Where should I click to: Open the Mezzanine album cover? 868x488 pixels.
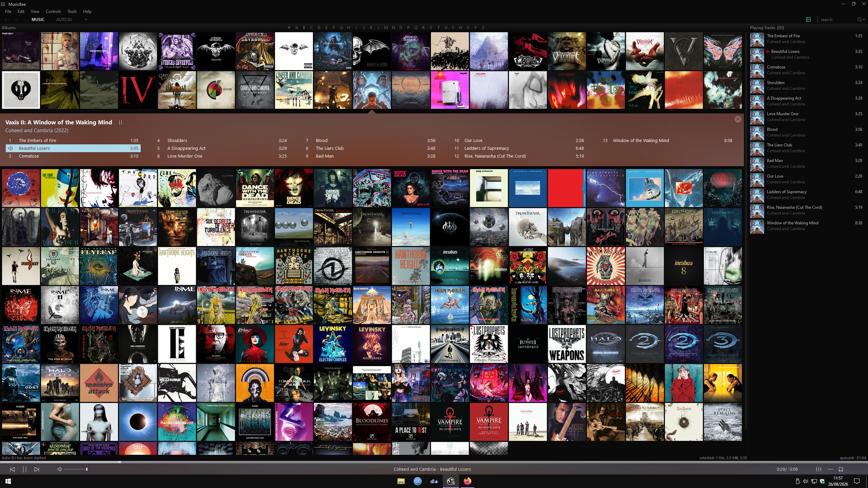177,383
